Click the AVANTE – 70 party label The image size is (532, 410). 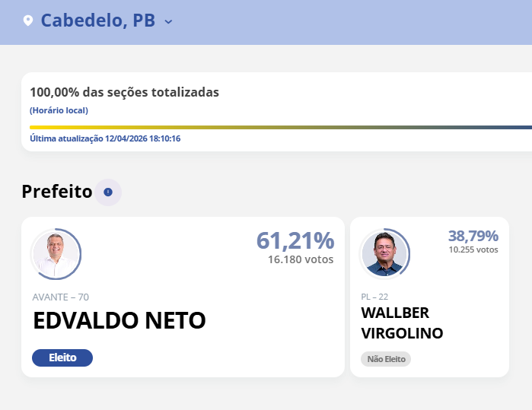pyautogui.click(x=66, y=297)
